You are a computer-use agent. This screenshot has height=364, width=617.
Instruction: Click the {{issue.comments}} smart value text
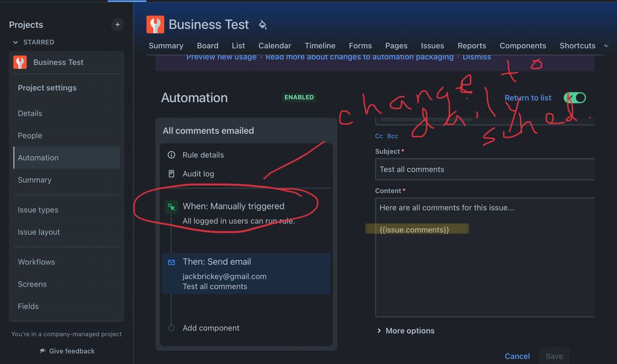click(414, 229)
